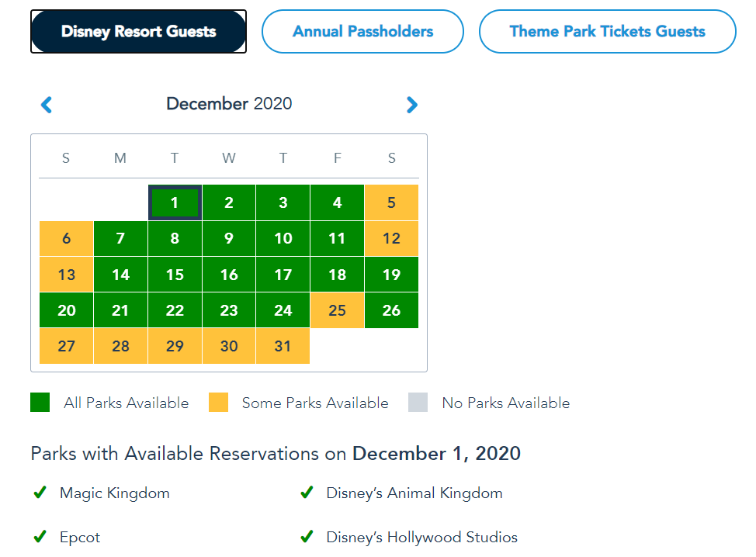Choose December 25 on the calendar
The width and height of the screenshot is (756, 557).
pyautogui.click(x=337, y=310)
